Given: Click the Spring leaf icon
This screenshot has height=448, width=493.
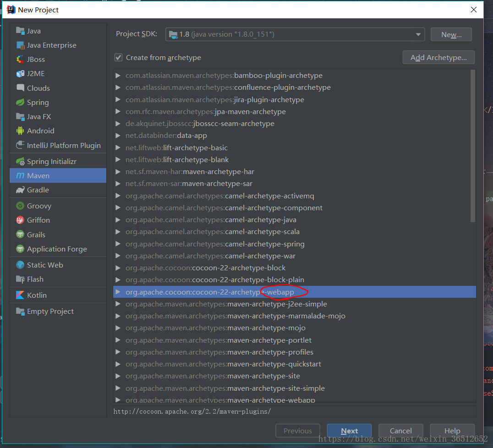Looking at the screenshot, I should pos(20,102).
